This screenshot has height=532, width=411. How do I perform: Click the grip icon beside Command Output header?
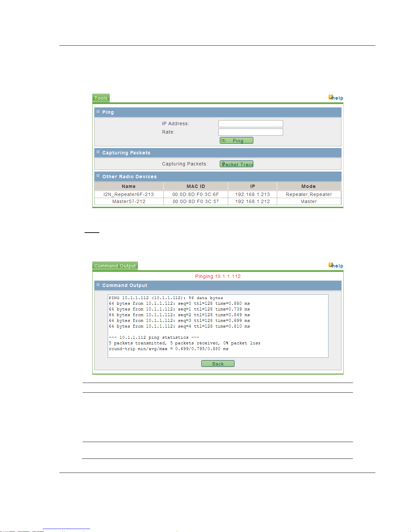(x=98, y=285)
